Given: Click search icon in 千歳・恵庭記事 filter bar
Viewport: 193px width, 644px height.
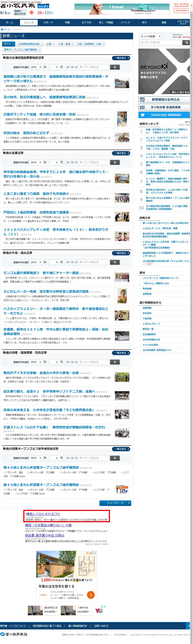Looking at the screenshot, I should (x=115, y=262).
